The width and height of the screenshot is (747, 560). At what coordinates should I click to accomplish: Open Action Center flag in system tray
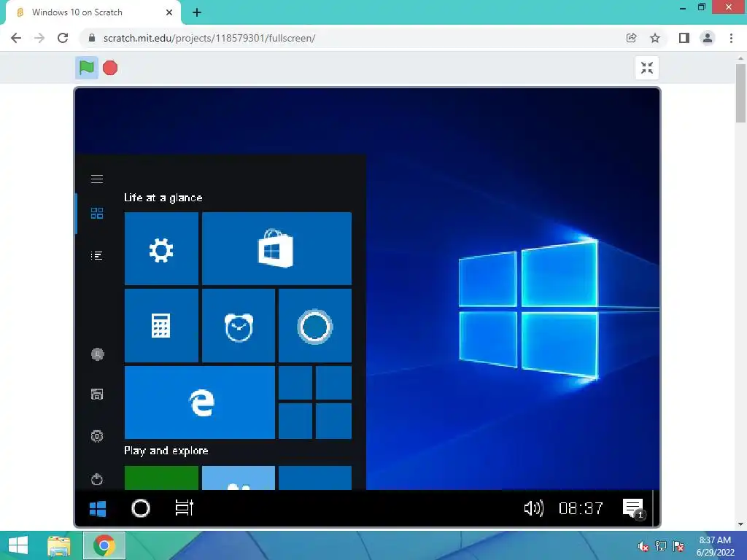tap(678, 546)
